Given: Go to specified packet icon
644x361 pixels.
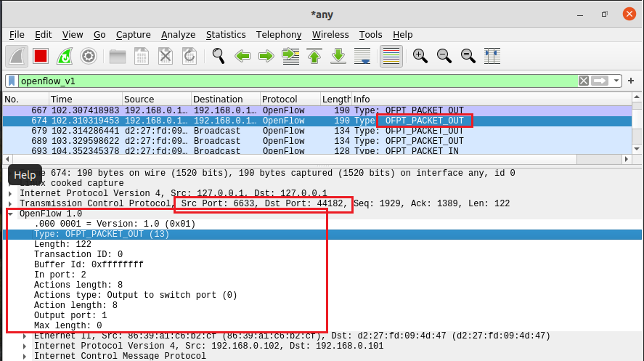Looking at the screenshot, I should (x=290, y=56).
